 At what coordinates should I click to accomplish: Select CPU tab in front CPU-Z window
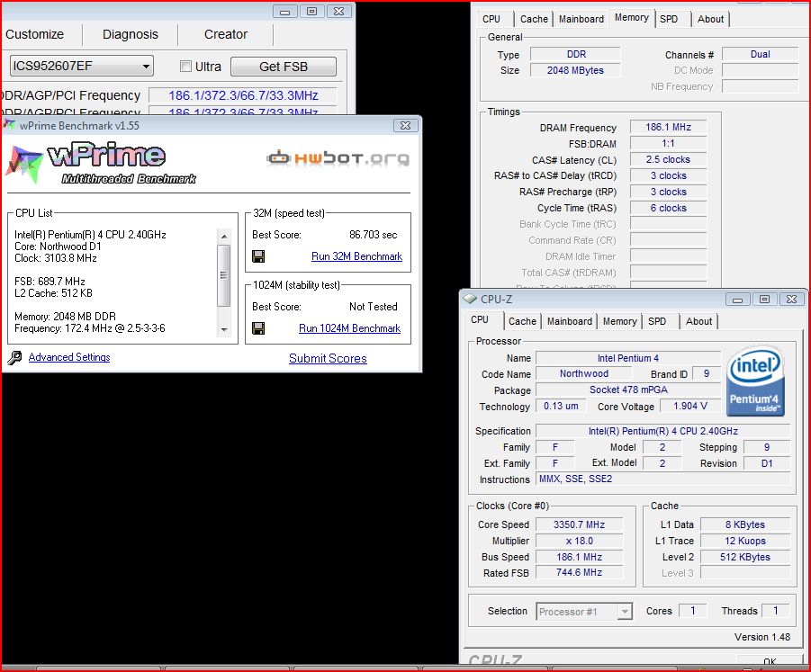[x=480, y=320]
